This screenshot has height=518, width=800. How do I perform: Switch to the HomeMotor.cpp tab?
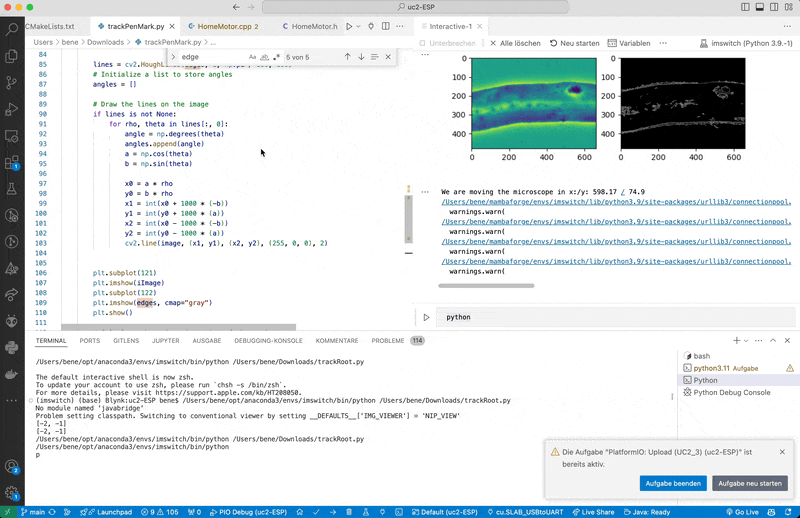[226, 25]
